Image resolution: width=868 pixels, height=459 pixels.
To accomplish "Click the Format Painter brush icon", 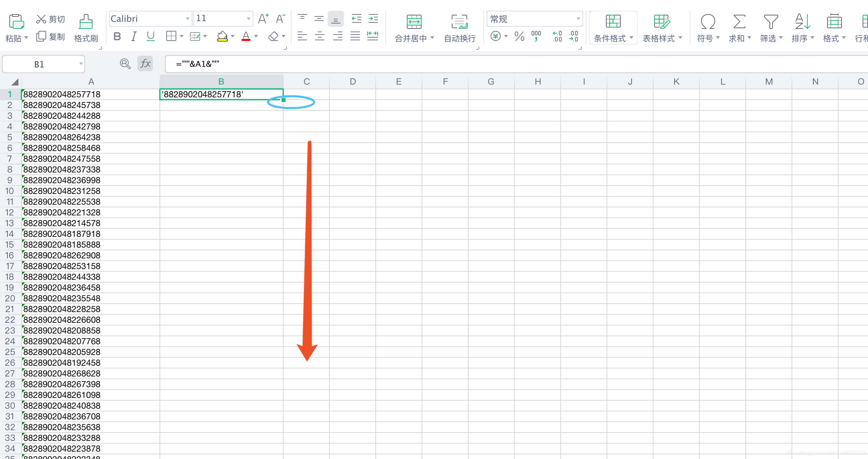I will (x=85, y=22).
